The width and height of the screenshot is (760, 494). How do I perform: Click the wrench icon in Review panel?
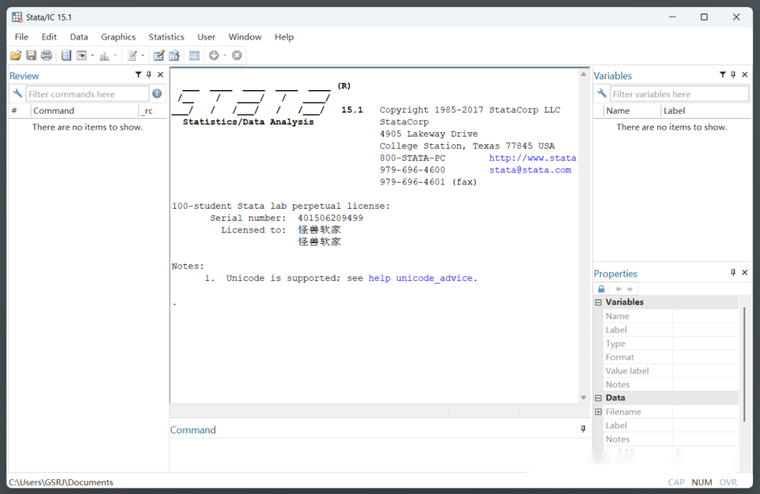(17, 94)
